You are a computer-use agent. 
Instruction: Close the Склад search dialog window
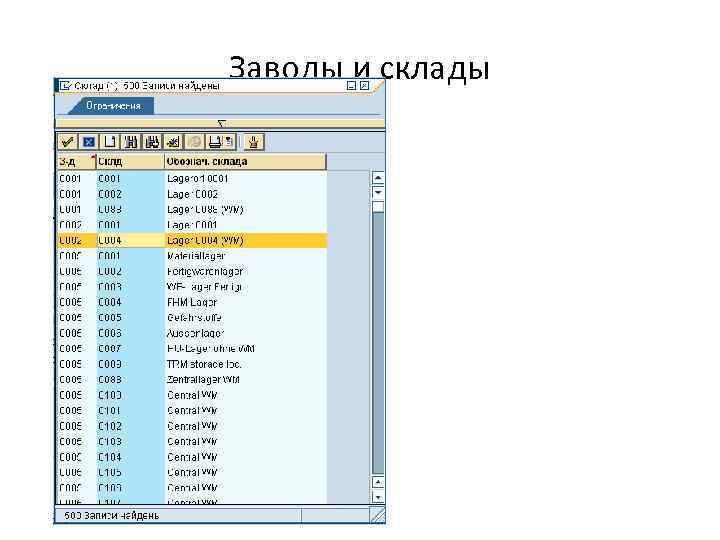tap(364, 86)
